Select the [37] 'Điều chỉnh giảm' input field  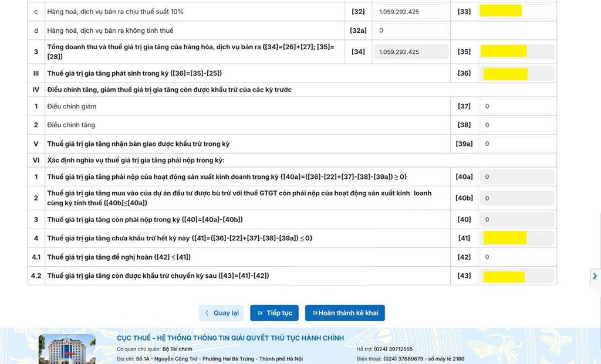pos(516,107)
